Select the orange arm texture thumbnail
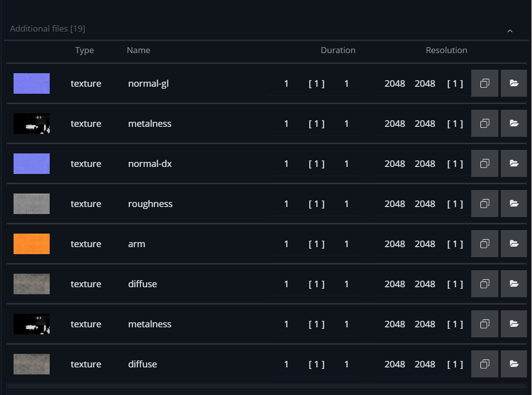The image size is (532, 395). 32,244
